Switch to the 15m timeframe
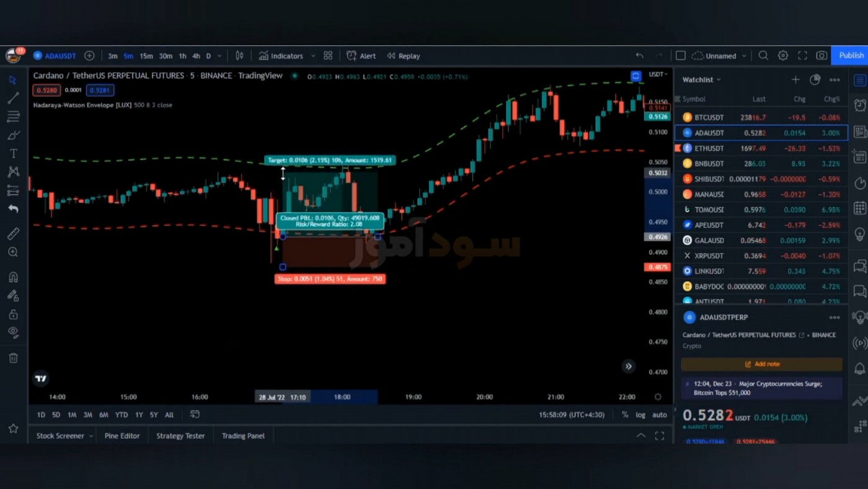Image resolution: width=868 pixels, height=489 pixels. (x=146, y=56)
